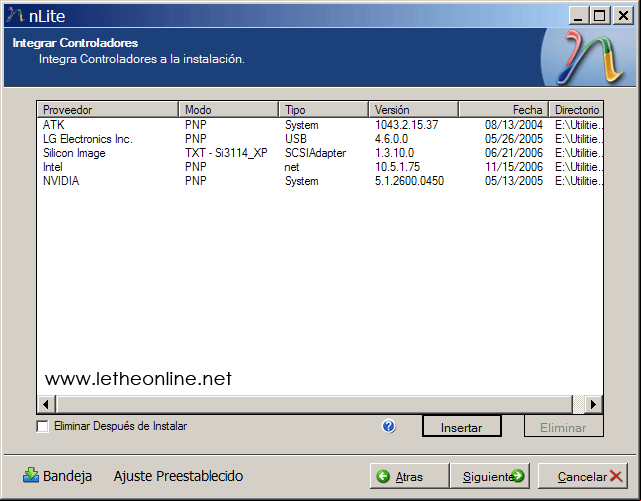Click version 5.1.2600.0450 cell
This screenshot has width=641, height=501.
pyautogui.click(x=409, y=181)
